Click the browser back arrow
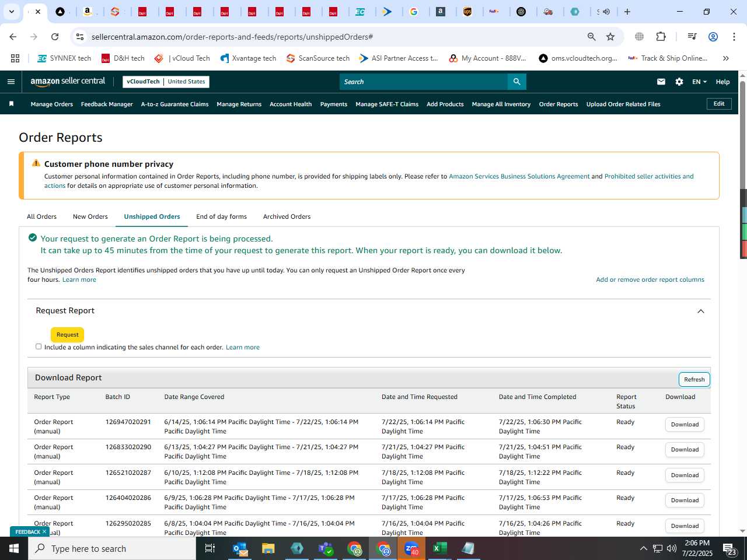The height and width of the screenshot is (560, 747). click(x=13, y=37)
